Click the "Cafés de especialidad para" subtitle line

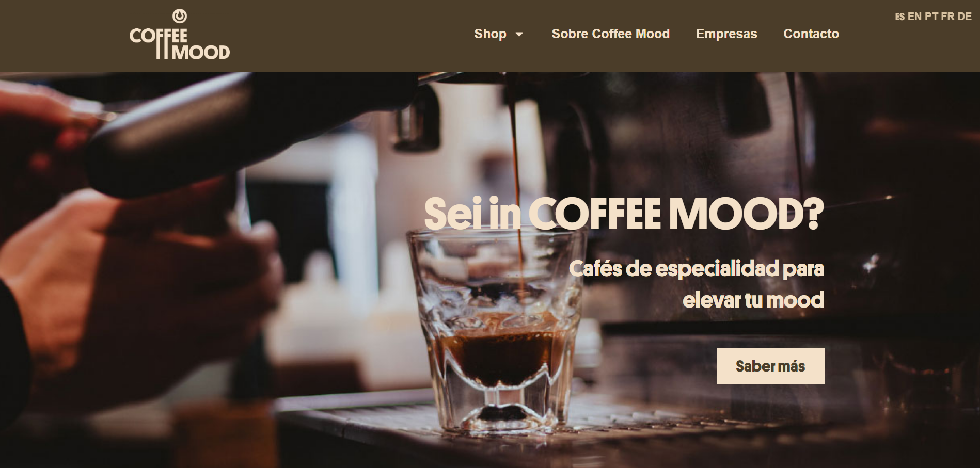696,269
